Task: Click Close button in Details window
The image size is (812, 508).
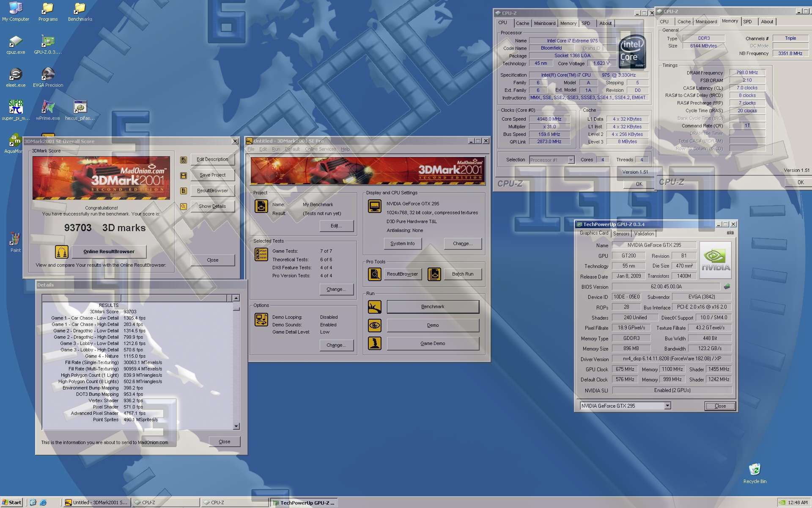Action: click(x=225, y=442)
